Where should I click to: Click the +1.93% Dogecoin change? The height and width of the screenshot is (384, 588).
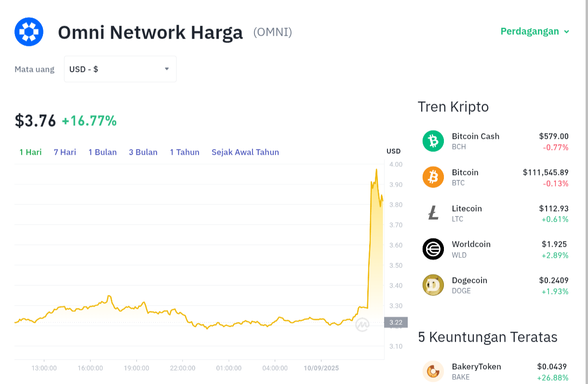555,291
